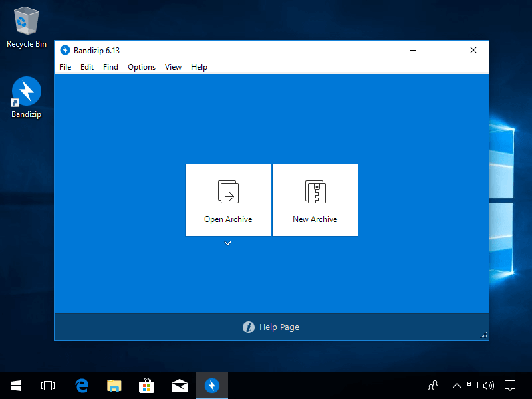Open the File menu
Image resolution: width=532 pixels, height=399 pixels.
65,67
